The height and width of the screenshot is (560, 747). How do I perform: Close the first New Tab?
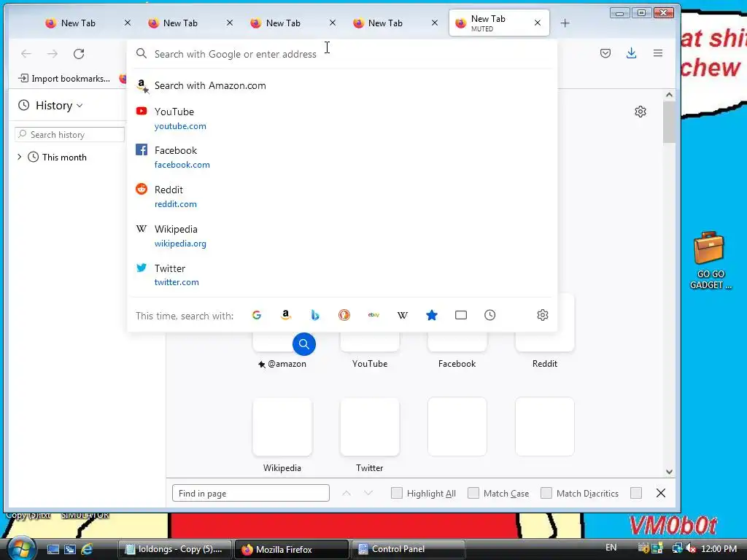pyautogui.click(x=127, y=23)
